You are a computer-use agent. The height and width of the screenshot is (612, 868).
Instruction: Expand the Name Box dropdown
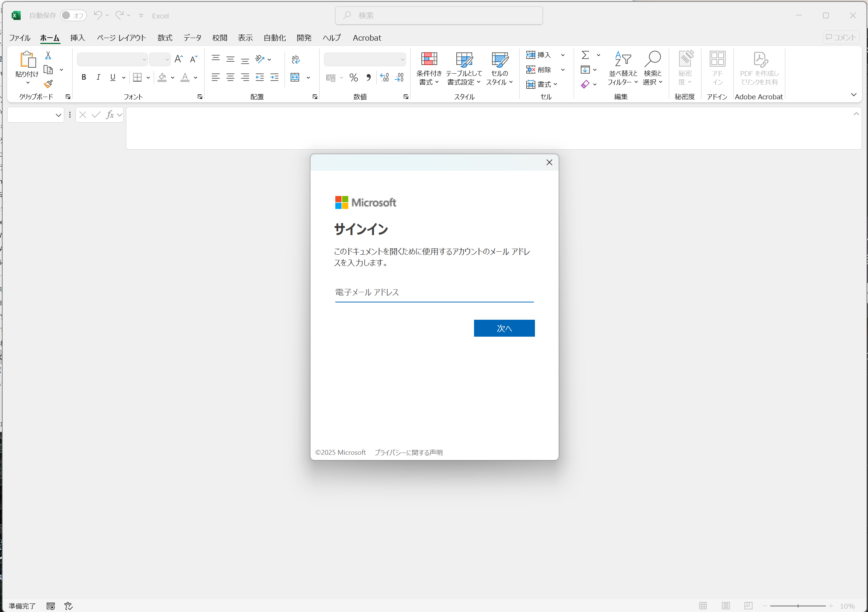pyautogui.click(x=58, y=115)
